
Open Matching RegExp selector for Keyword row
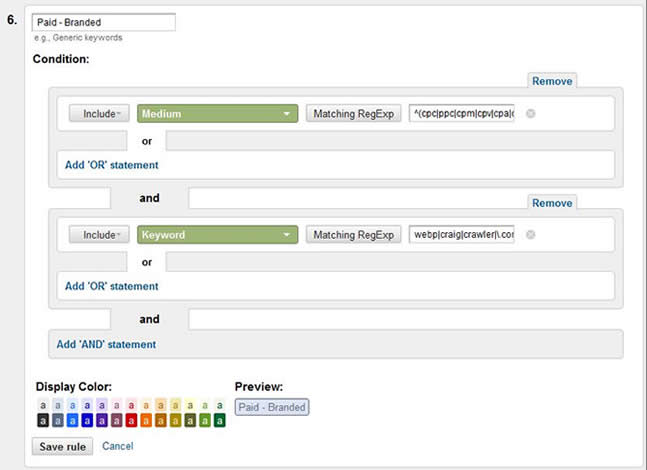click(x=354, y=235)
